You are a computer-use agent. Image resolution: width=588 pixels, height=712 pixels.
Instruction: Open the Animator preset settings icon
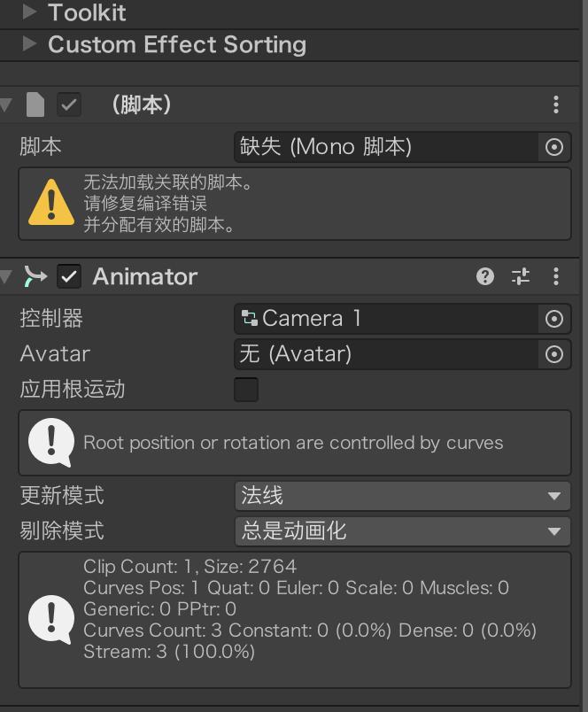(521, 276)
